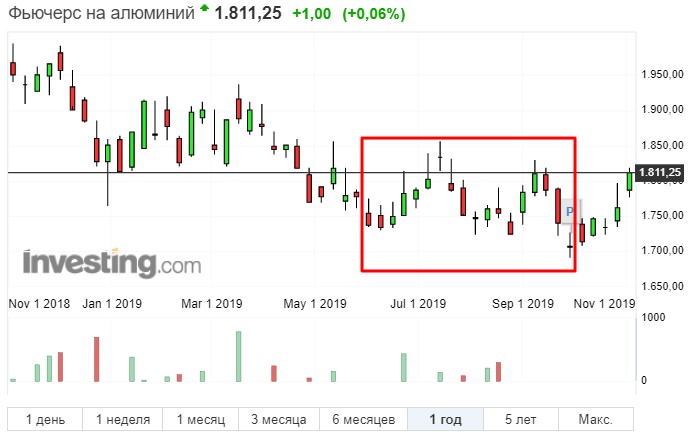
Task: Show the Макс. full history range
Action: (596, 419)
